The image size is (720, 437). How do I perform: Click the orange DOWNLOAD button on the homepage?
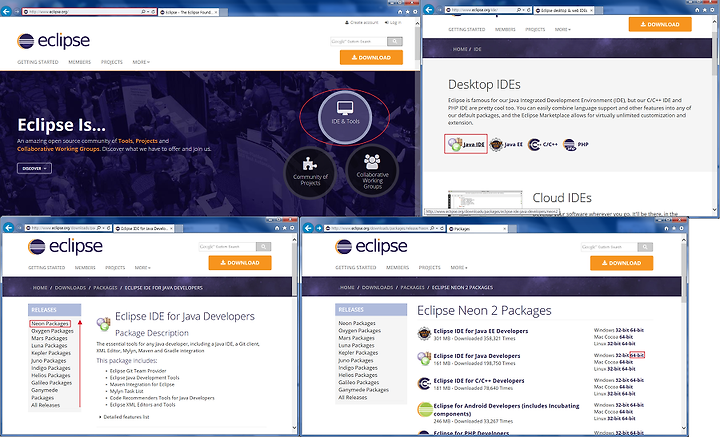point(371,57)
